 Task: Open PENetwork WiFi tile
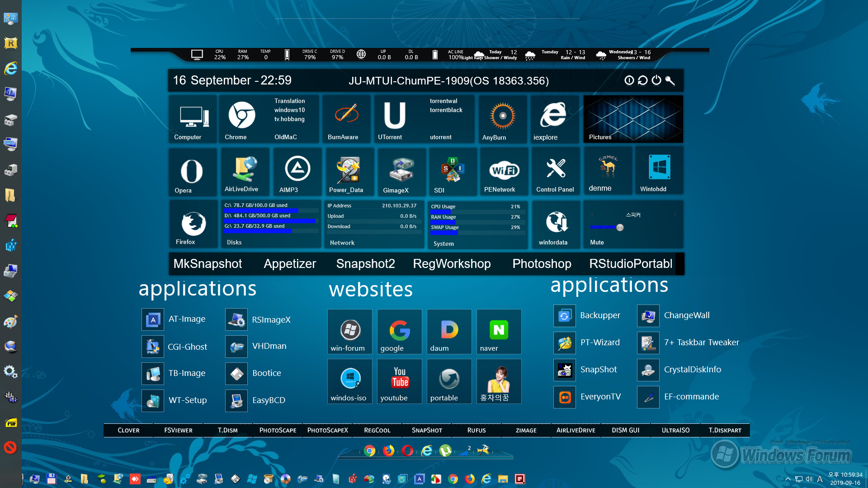pyautogui.click(x=504, y=172)
